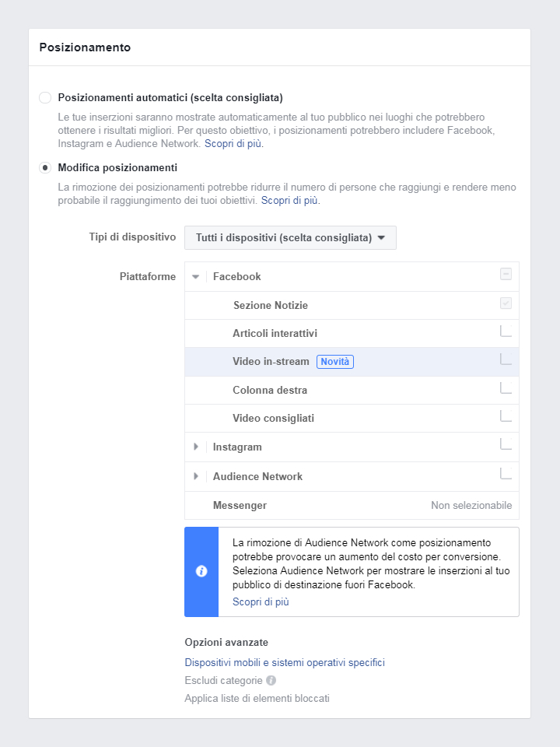The width and height of the screenshot is (560, 747).
Task: Enable the Video consigliati placement
Action: pos(506,418)
